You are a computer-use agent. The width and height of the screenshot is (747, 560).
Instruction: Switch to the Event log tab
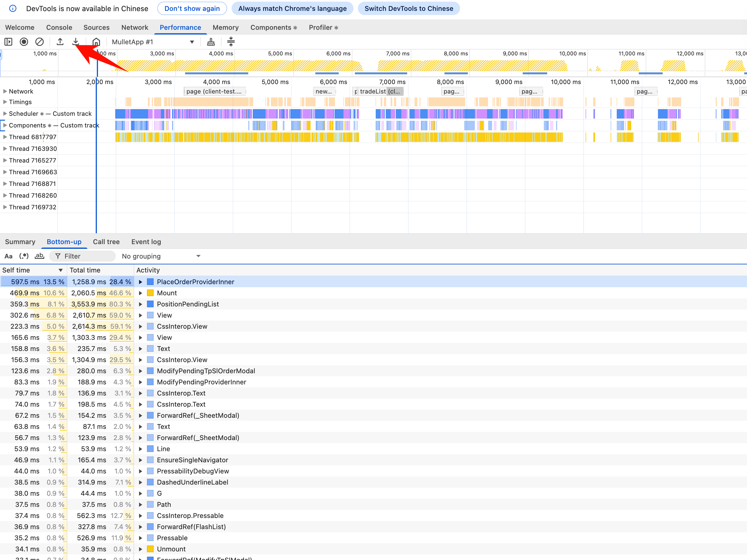146,242
